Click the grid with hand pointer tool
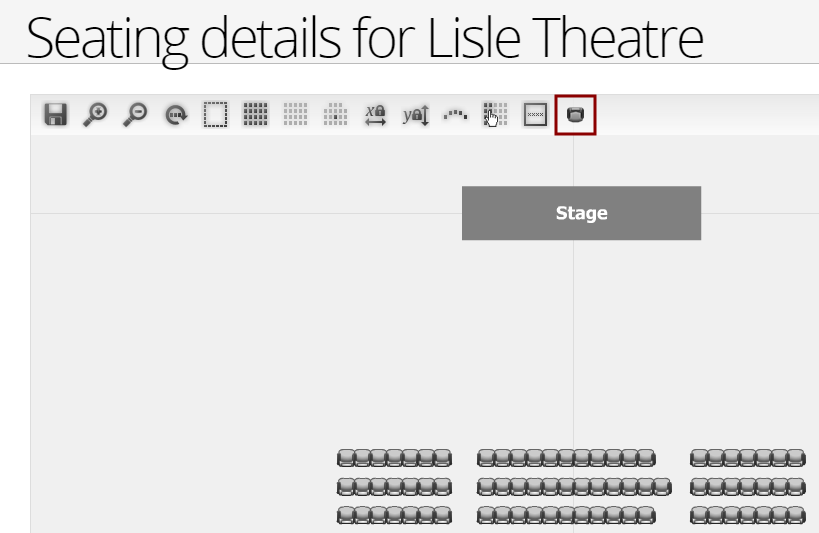Screen dimensions: 819x533 tap(495, 114)
